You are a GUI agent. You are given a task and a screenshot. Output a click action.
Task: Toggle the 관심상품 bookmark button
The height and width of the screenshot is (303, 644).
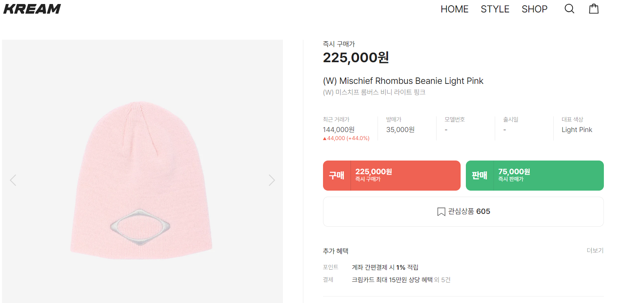[x=463, y=211]
